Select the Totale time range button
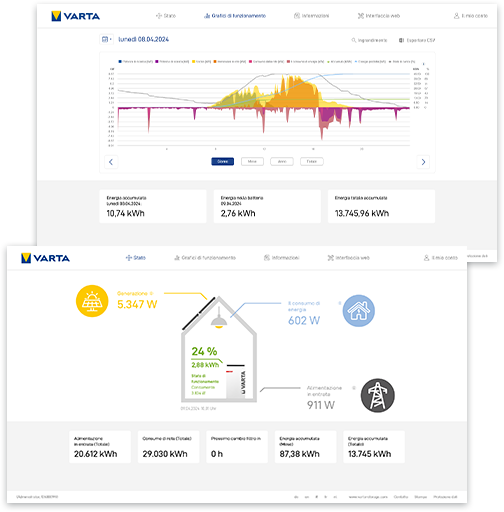This screenshot has height=512, width=504. click(312, 161)
